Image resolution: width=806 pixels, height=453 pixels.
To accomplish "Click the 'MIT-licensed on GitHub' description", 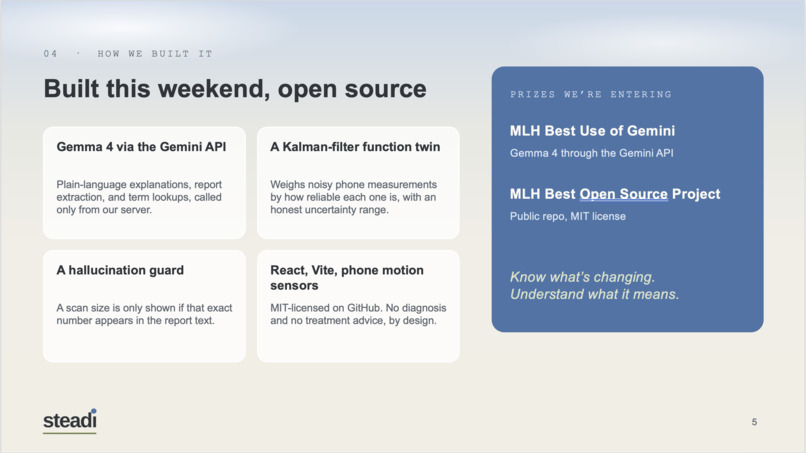I will pyautogui.click(x=358, y=314).
